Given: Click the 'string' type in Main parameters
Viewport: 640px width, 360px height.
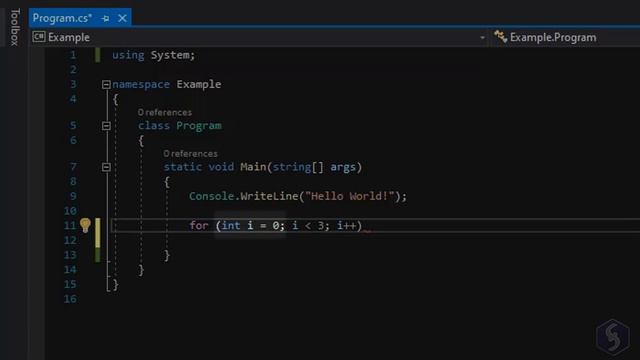Looking at the screenshot, I should coord(292,167).
